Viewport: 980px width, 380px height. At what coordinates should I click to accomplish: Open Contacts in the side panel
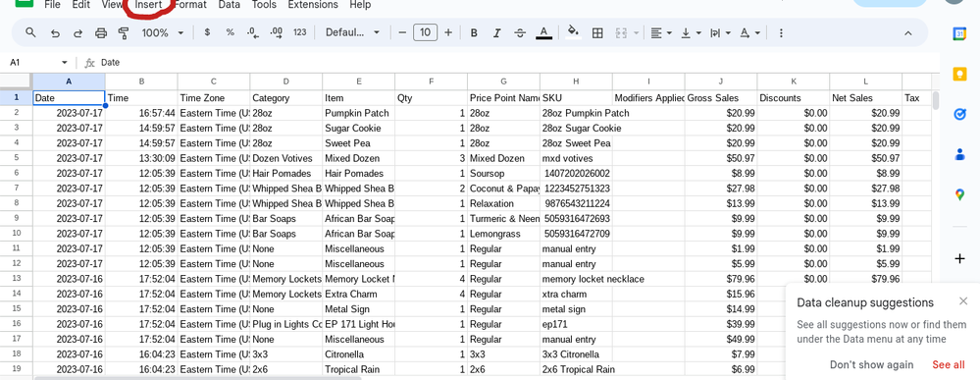960,154
